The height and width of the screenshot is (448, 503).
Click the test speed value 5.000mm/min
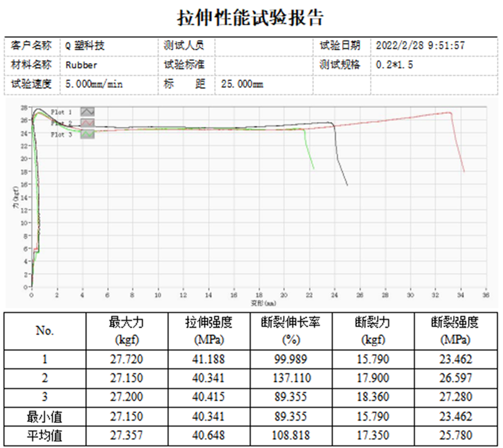click(94, 84)
